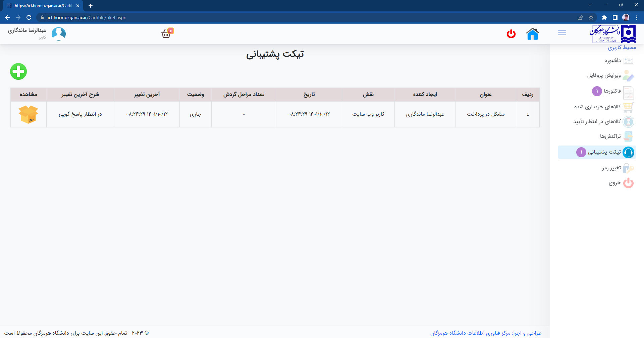Click the green plus add-ticket button
This screenshot has height=338, width=644.
point(18,71)
